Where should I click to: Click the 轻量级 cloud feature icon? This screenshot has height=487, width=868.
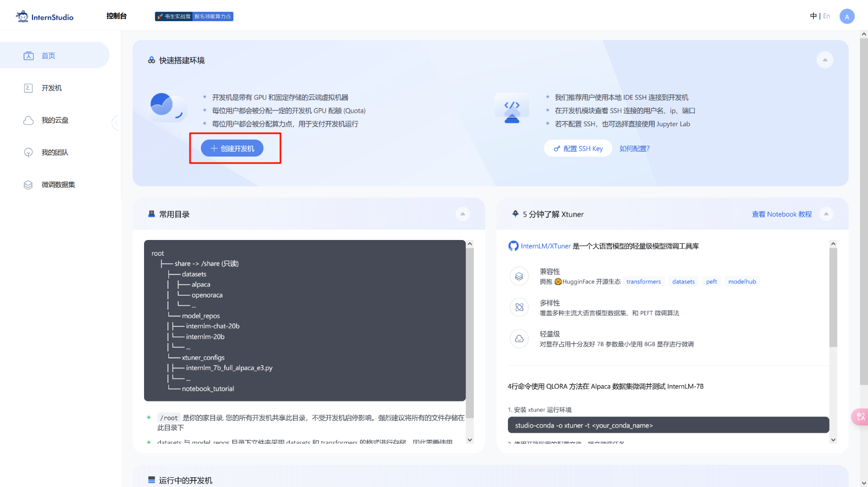[x=519, y=339]
